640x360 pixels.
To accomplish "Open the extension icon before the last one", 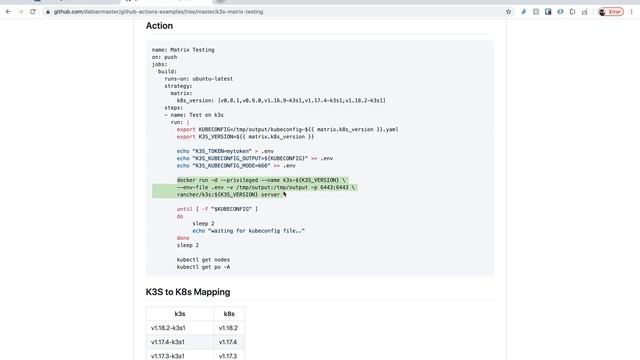I will [573, 12].
